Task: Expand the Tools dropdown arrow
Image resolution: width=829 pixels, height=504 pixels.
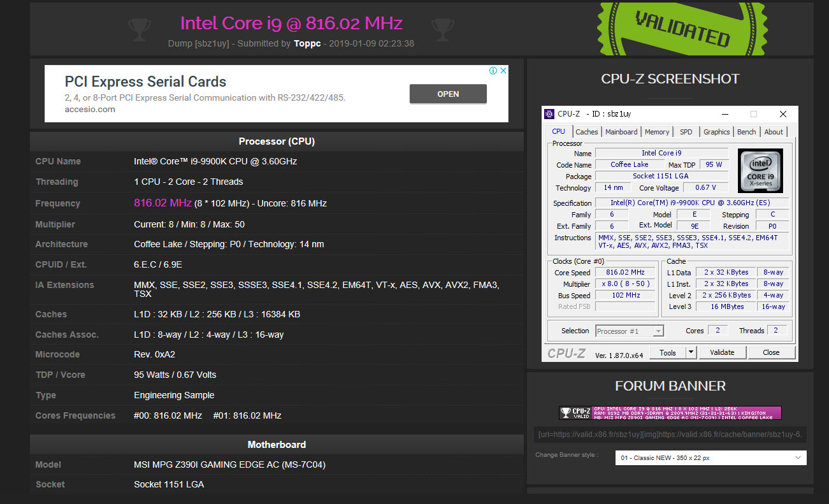Action: [x=691, y=352]
